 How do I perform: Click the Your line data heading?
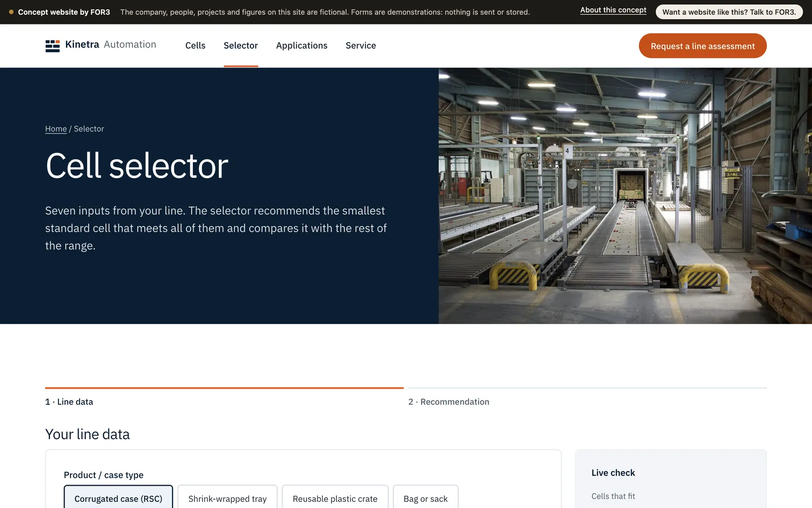87,434
